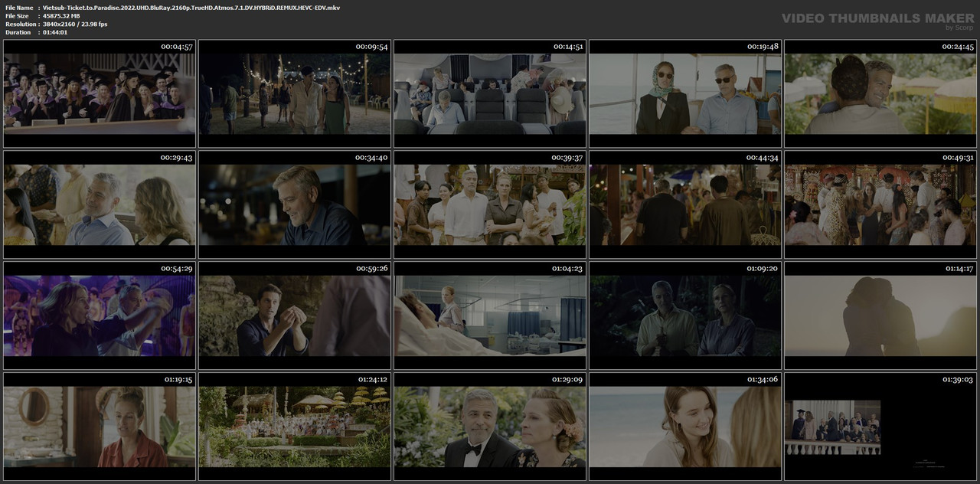
Task: Open the thumbnail at 00:34:40
Action: 295,204
